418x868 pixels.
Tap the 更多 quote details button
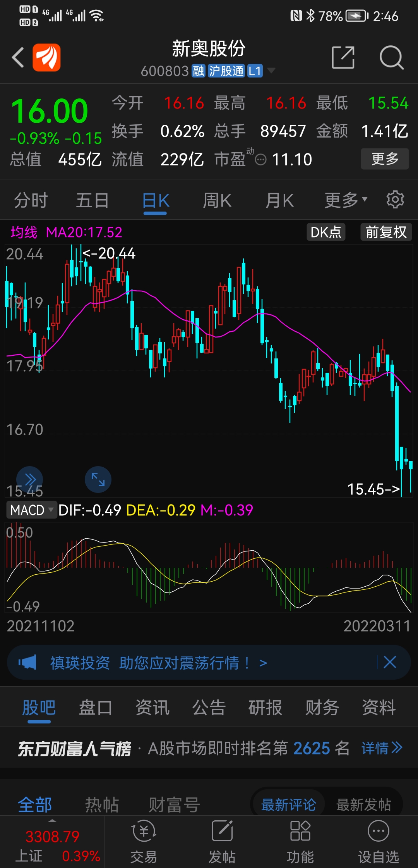pyautogui.click(x=385, y=159)
